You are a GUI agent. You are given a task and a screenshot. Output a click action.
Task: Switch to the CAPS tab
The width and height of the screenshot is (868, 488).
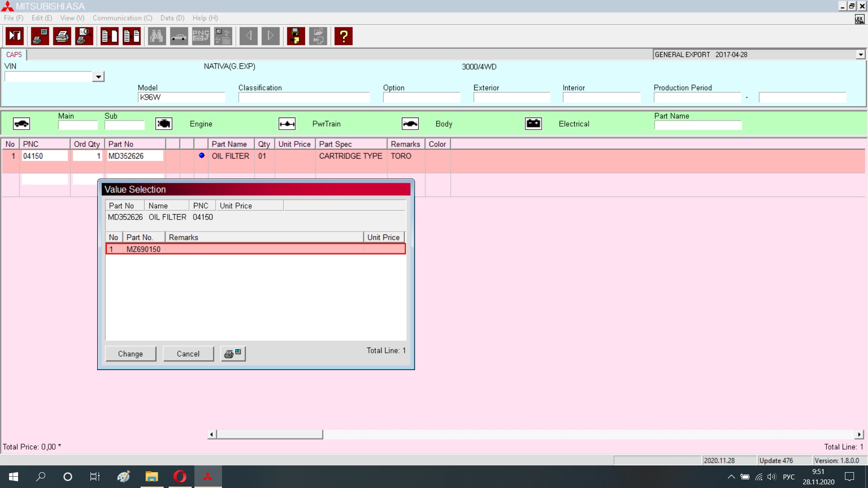click(14, 55)
